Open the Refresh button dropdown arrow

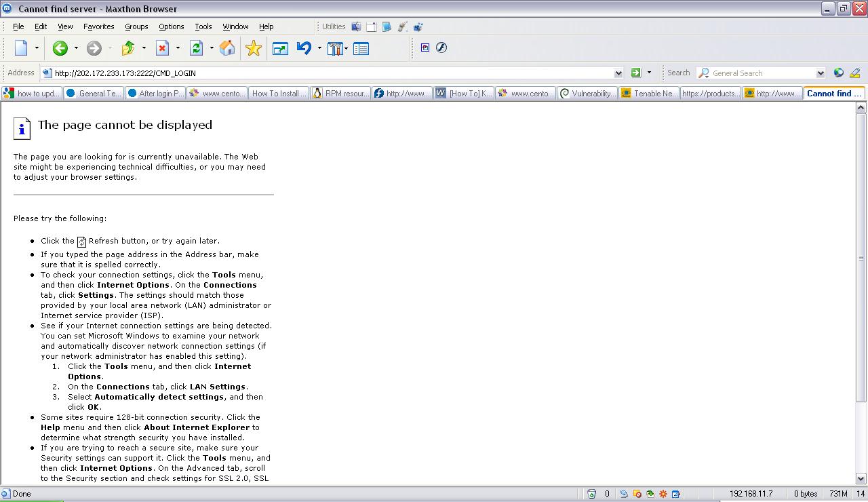click(x=212, y=48)
